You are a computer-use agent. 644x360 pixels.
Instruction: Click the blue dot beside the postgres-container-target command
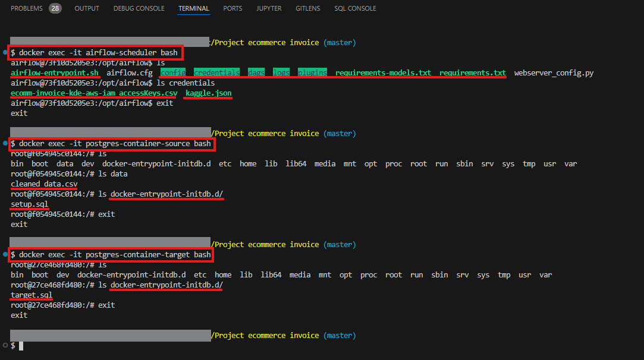click(5, 254)
